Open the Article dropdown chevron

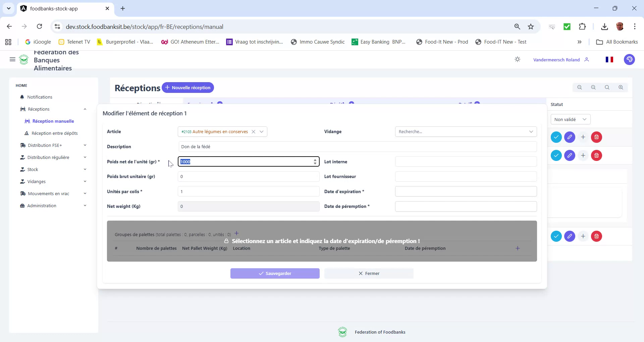(262, 132)
